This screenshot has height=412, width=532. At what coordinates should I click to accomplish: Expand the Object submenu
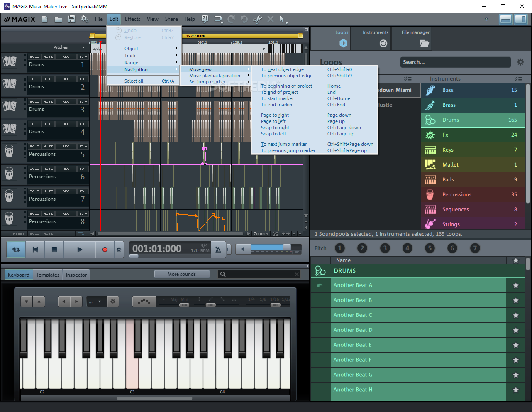[144, 49]
